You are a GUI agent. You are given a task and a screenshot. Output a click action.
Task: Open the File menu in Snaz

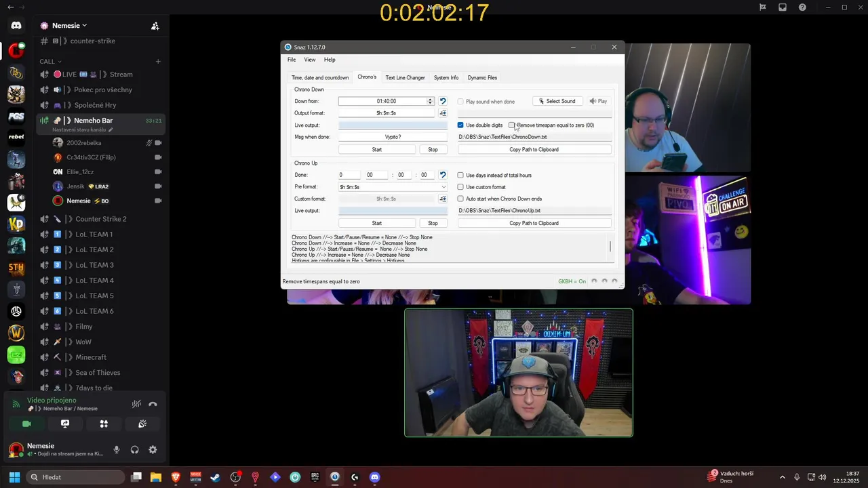point(292,60)
